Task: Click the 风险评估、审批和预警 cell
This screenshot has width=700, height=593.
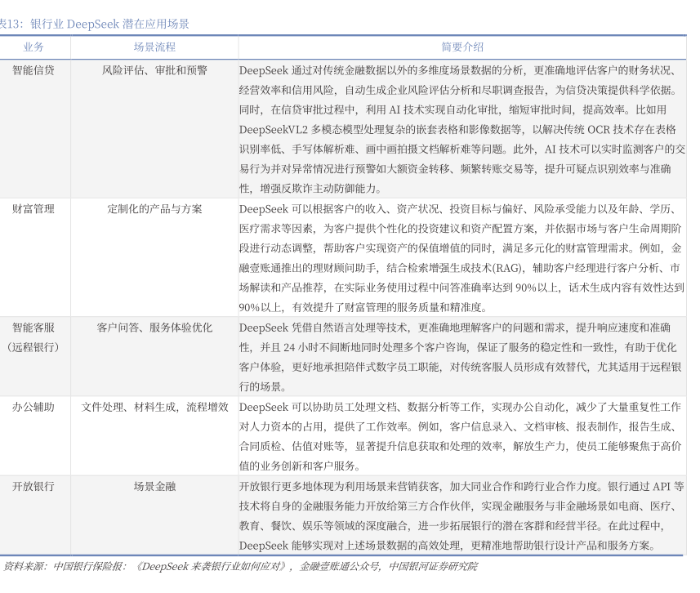Action: [x=154, y=70]
